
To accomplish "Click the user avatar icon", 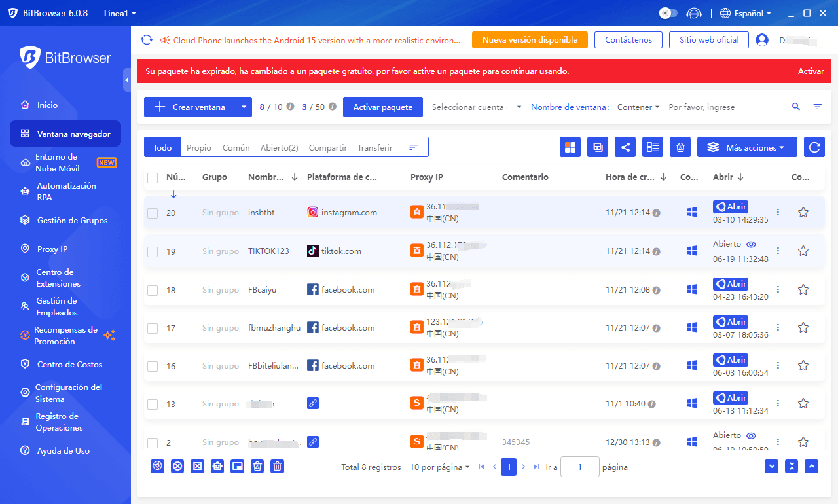I will pyautogui.click(x=762, y=40).
